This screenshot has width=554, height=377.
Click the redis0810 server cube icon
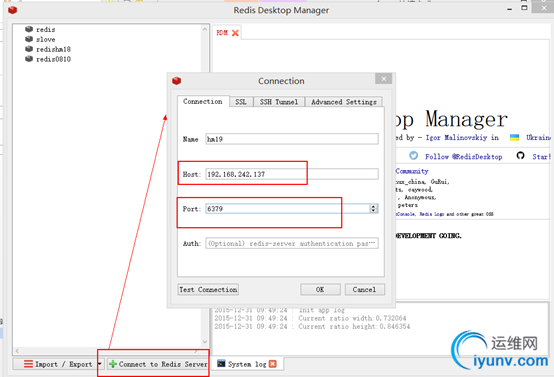(29, 59)
